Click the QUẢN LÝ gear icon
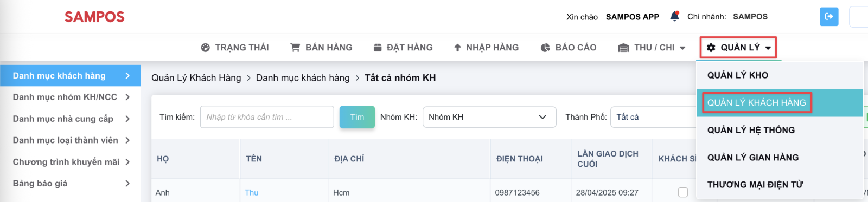The width and height of the screenshot is (868, 202). point(711,48)
